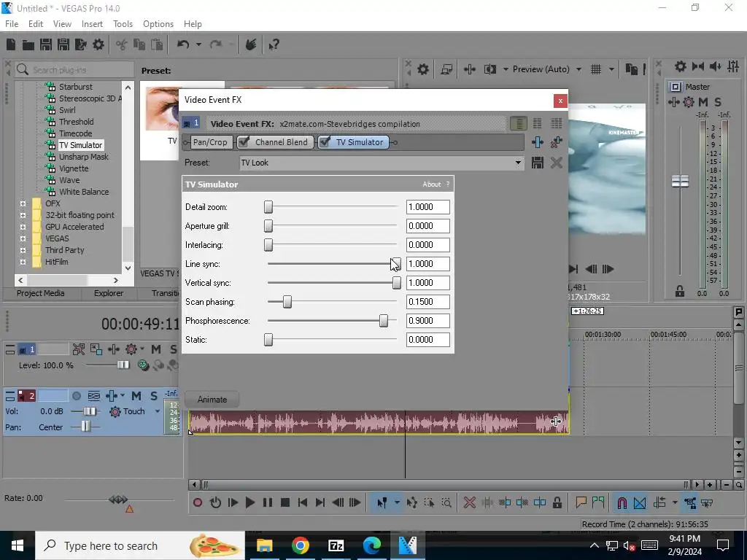Screen dimensions: 747x560
Task: Toggle Master bus fader lock
Action: [680, 291]
